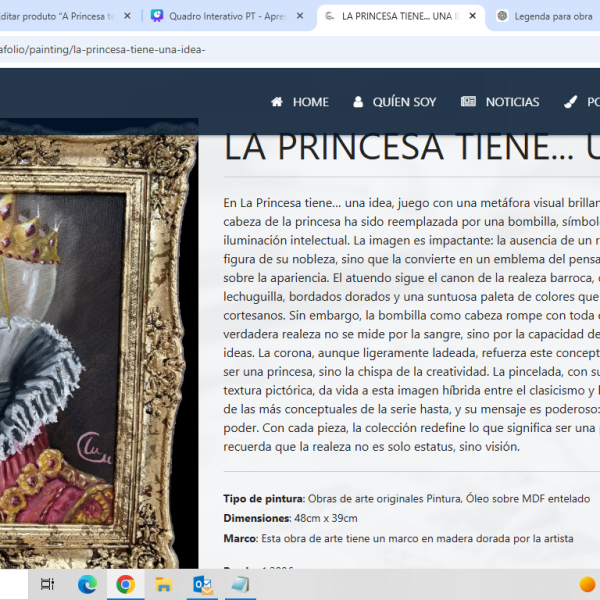
Task: Click the Legenda para obra tab favicon
Action: pos(502,16)
